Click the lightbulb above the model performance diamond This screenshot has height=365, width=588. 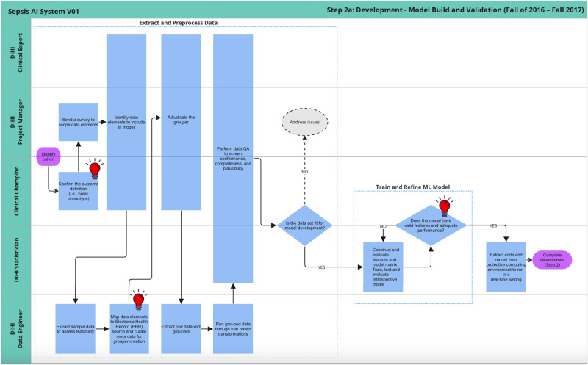tap(444, 208)
